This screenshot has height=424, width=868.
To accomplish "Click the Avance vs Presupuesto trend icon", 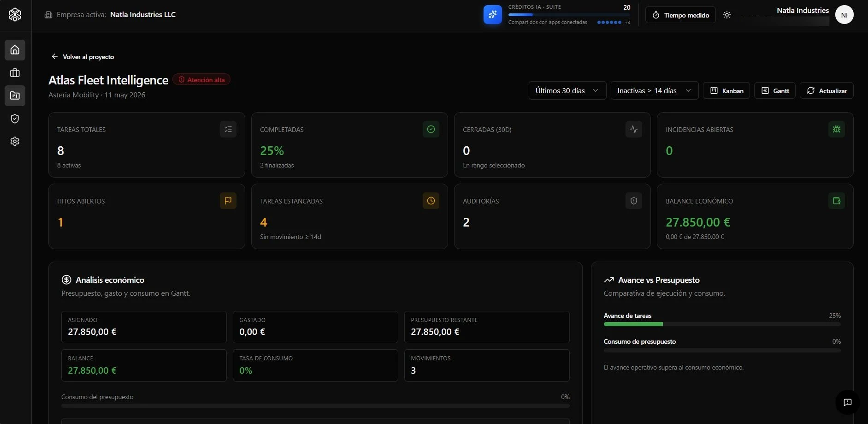I will (x=609, y=280).
